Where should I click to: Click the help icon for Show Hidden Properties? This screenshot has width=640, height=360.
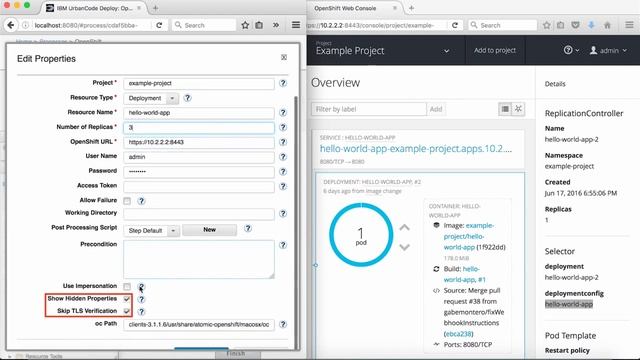click(141, 299)
